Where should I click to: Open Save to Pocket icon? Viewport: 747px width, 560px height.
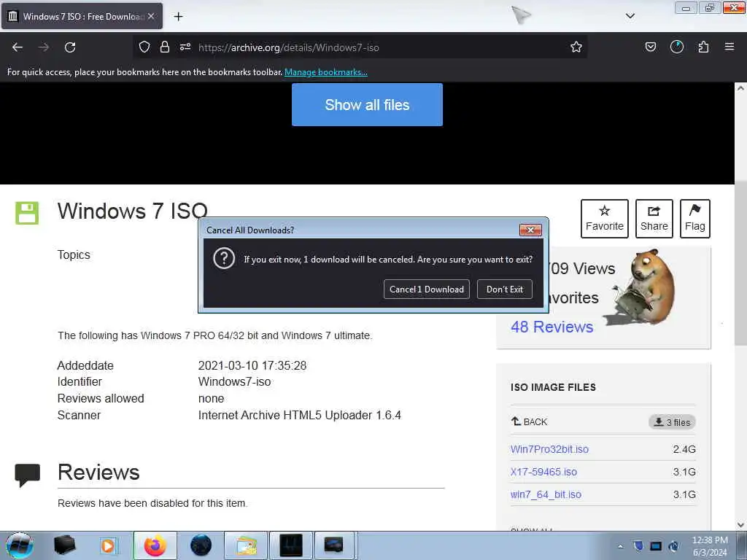(x=650, y=47)
